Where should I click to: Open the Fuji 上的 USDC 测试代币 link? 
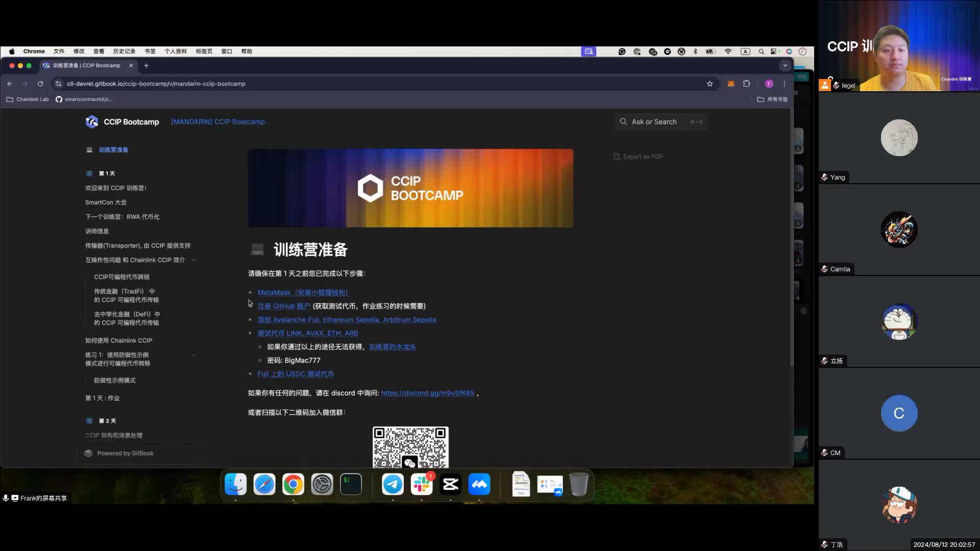click(296, 374)
